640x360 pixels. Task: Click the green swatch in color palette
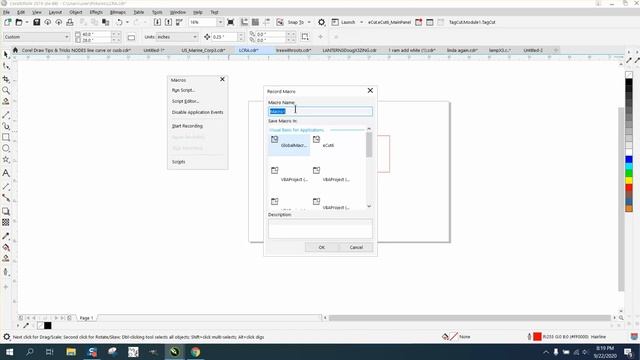[x=629, y=173]
